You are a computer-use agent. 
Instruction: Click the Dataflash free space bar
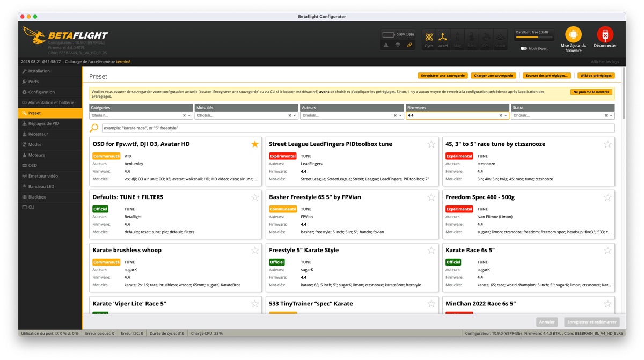point(535,38)
